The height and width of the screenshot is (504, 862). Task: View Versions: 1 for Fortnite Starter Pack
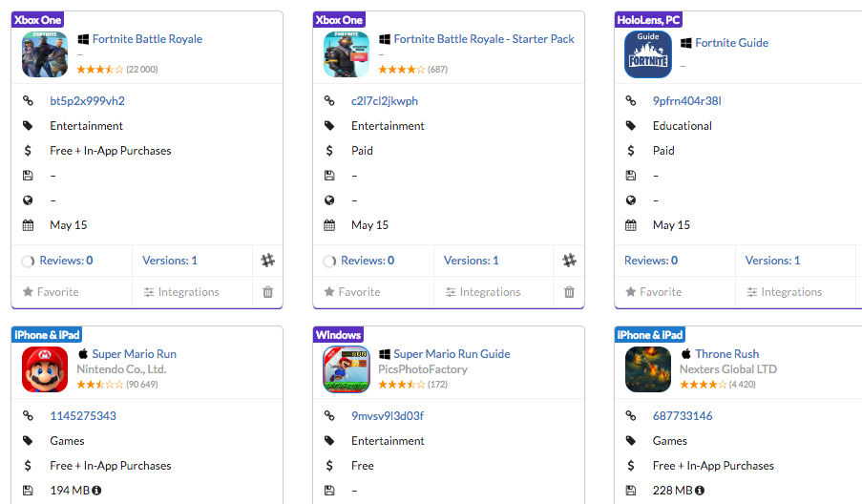[x=472, y=261]
